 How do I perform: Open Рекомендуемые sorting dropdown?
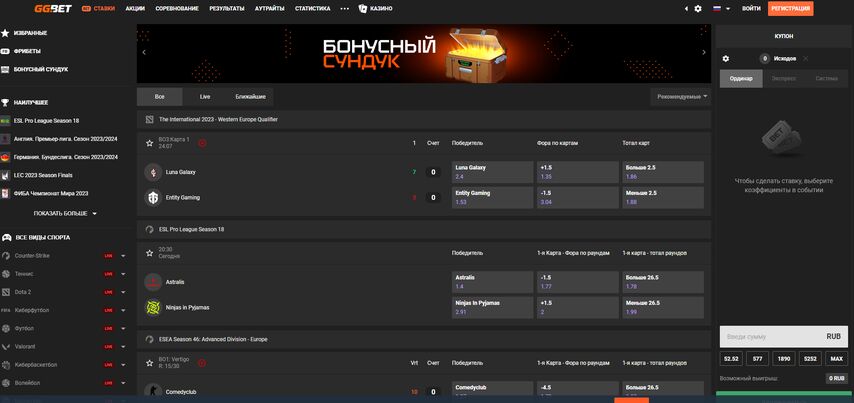pos(682,96)
